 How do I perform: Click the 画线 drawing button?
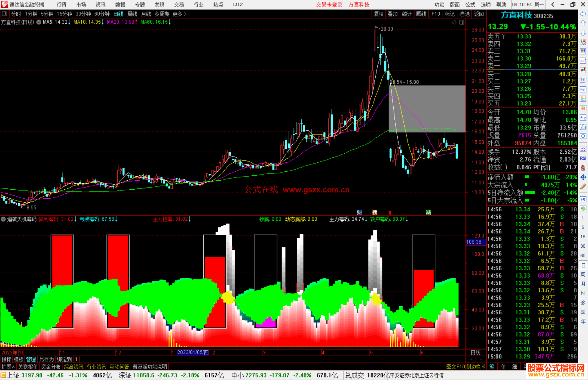[421, 14]
